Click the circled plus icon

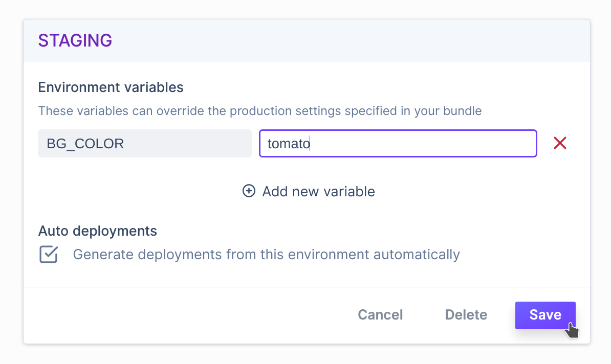249,191
